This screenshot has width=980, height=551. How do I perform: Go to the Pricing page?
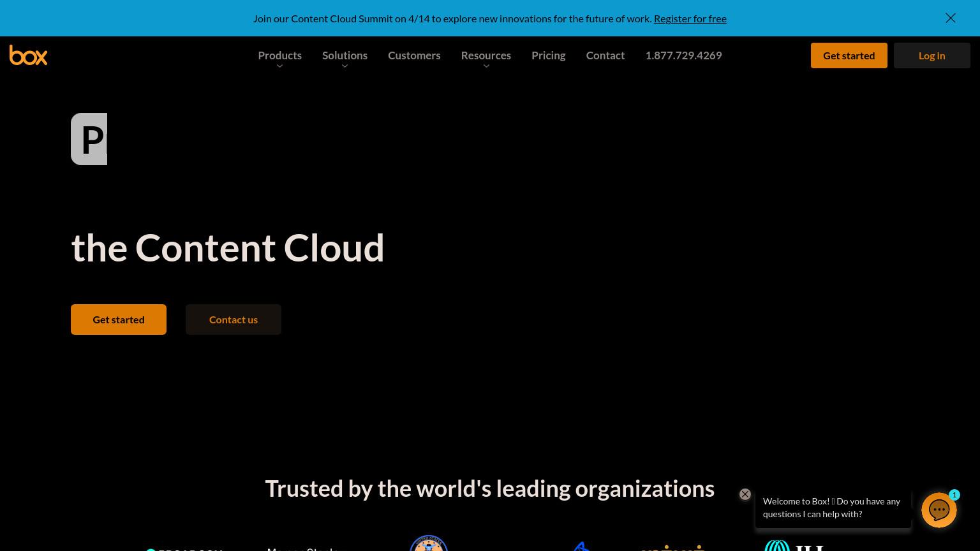point(549,55)
